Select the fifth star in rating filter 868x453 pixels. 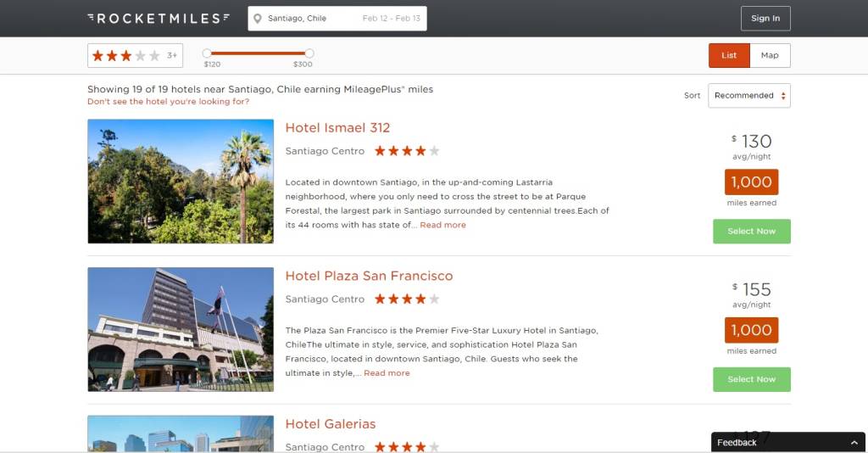click(x=154, y=55)
